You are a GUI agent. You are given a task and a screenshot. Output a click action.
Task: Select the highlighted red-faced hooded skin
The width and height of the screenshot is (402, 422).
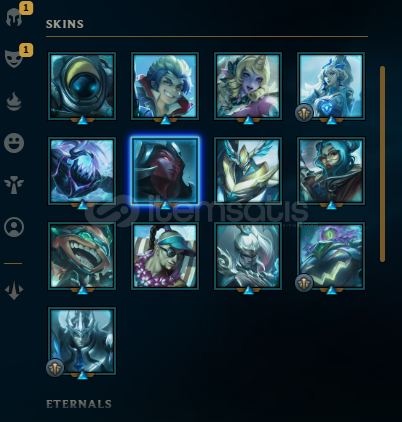pyautogui.click(x=165, y=171)
